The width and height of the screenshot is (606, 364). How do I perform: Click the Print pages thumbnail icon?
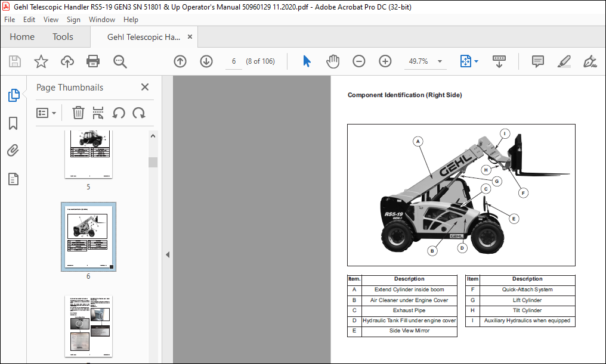[x=98, y=113]
